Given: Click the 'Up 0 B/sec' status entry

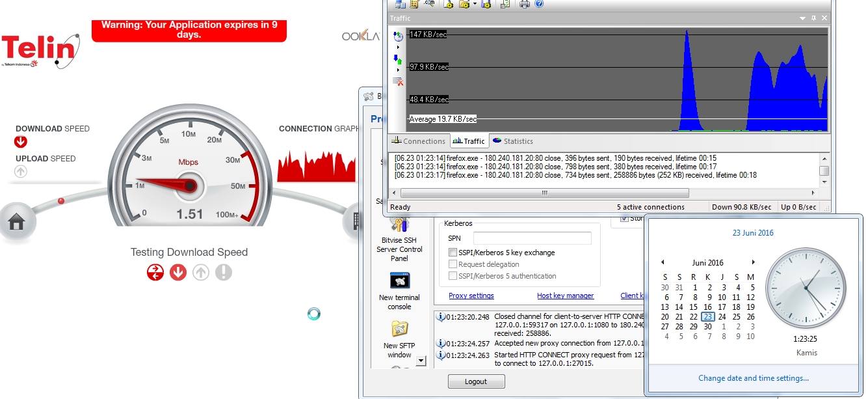Looking at the screenshot, I should pos(798,207).
